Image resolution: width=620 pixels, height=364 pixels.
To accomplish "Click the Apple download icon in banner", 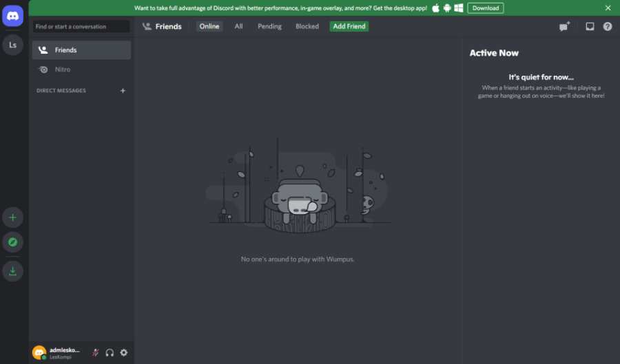I will (435, 8).
